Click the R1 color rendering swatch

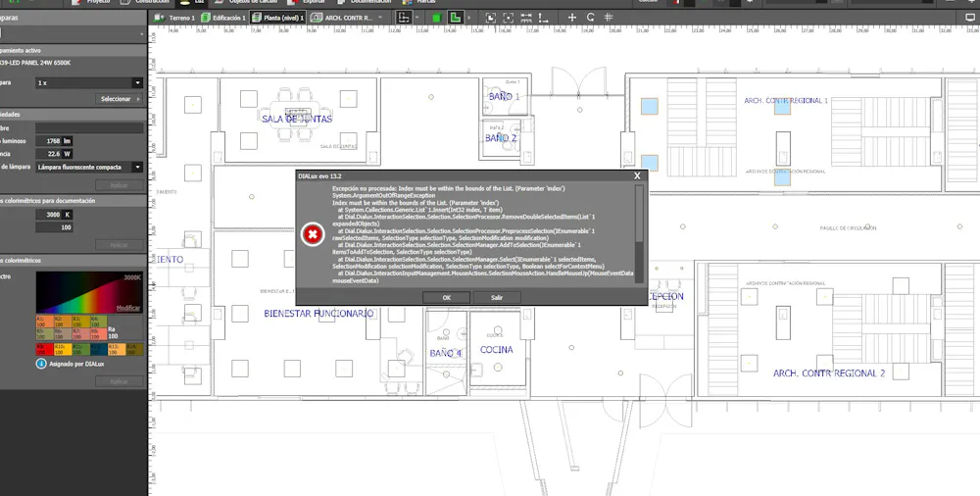tap(44, 322)
